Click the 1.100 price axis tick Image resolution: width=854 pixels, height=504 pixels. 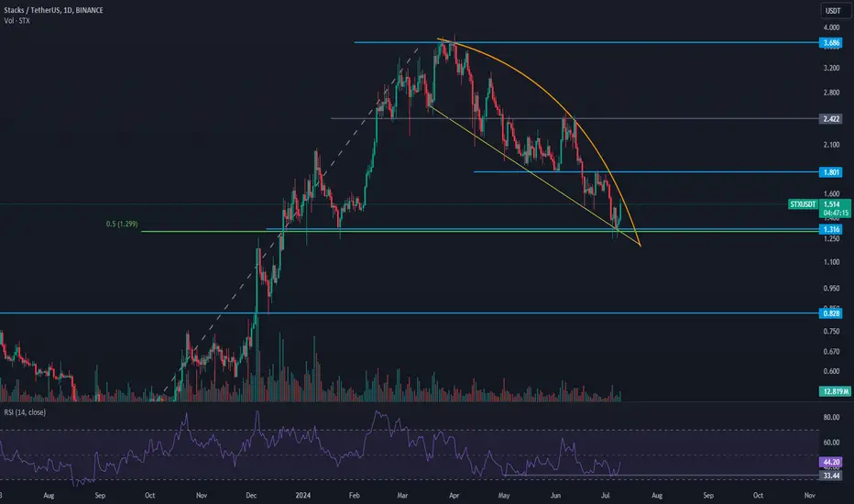tap(831, 262)
